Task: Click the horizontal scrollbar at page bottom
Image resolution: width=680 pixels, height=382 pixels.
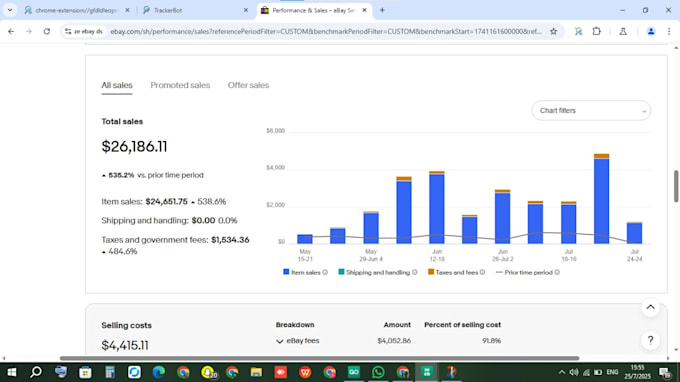Action: (x=319, y=358)
